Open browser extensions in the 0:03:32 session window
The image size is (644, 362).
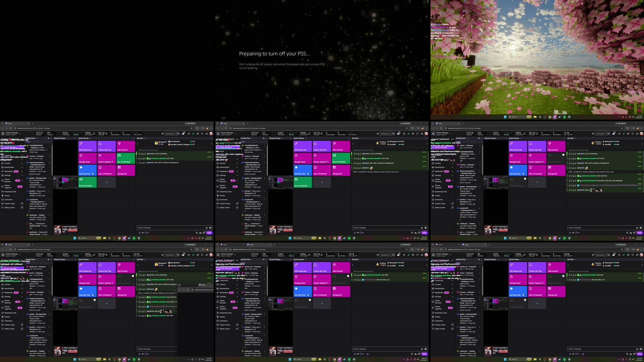tap(412, 250)
